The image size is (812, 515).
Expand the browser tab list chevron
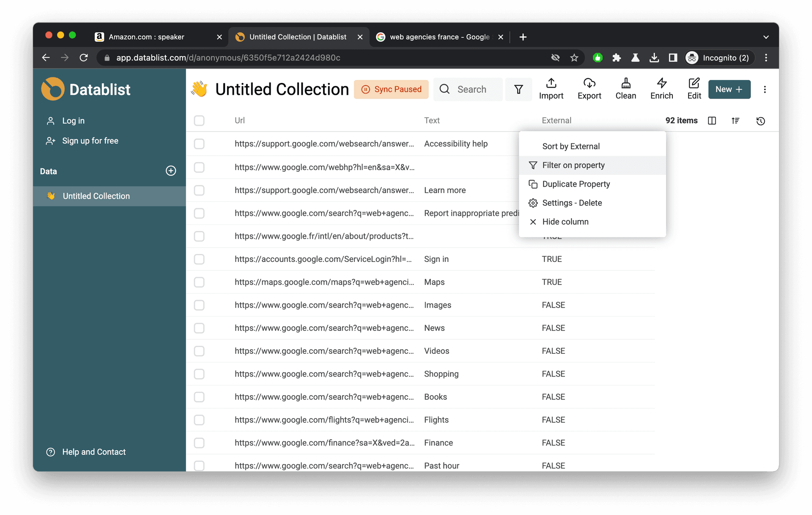[x=765, y=37]
